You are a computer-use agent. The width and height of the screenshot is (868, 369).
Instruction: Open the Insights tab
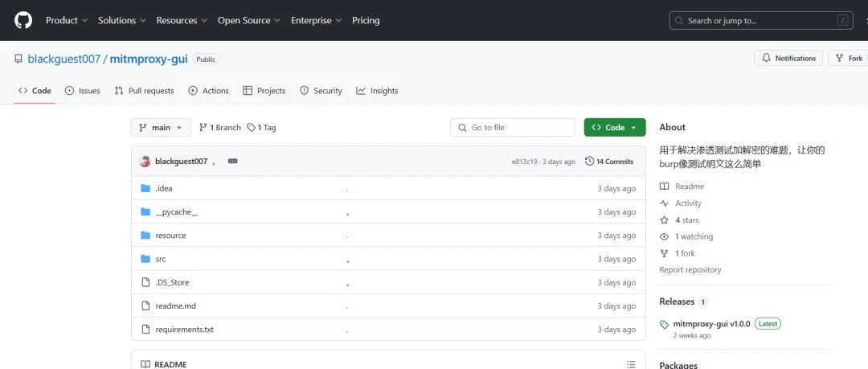click(377, 91)
